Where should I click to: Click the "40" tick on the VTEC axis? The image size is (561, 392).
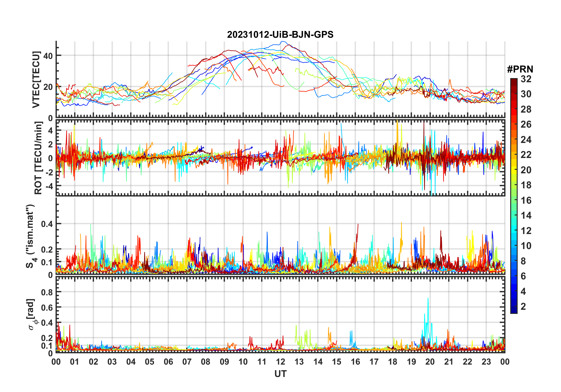(48, 56)
